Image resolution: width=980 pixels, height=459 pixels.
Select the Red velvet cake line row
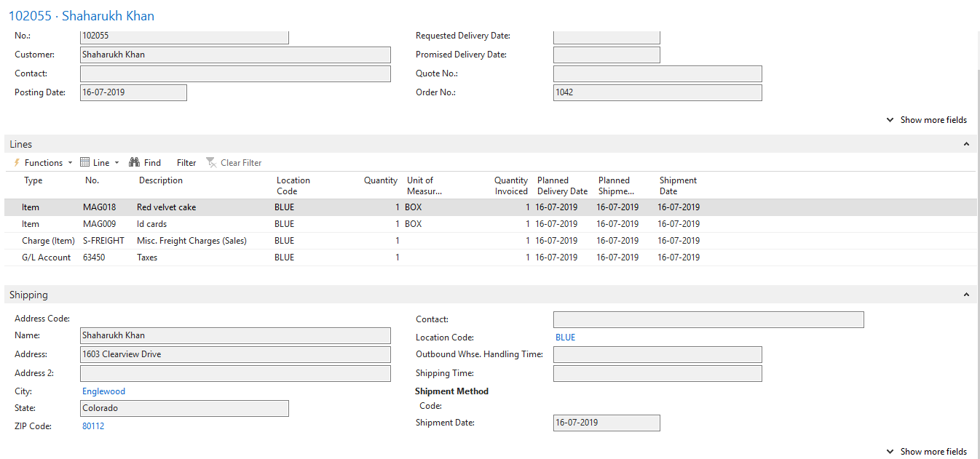click(166, 207)
